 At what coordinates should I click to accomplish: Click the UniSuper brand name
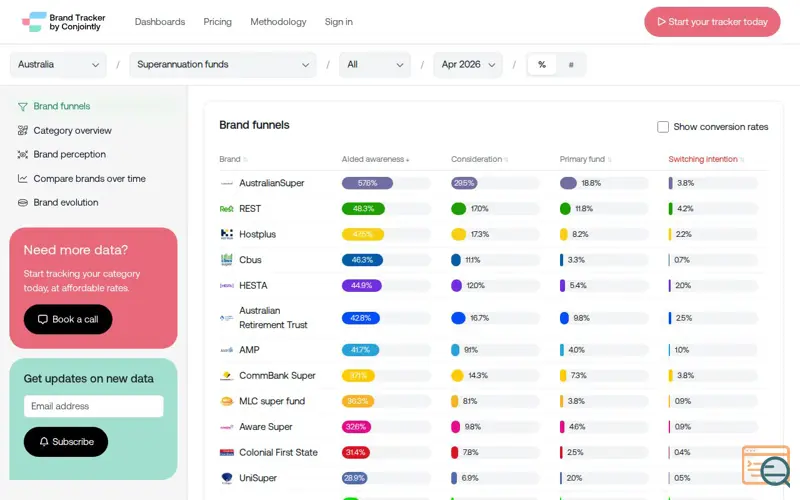point(258,478)
